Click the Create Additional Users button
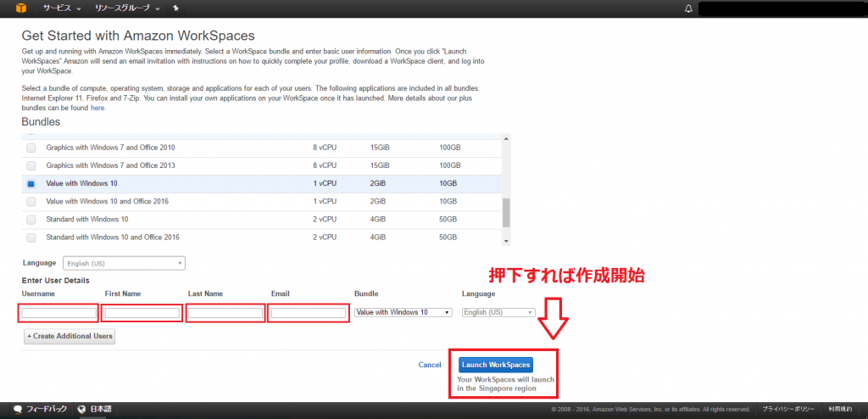868x419 pixels. coord(70,336)
